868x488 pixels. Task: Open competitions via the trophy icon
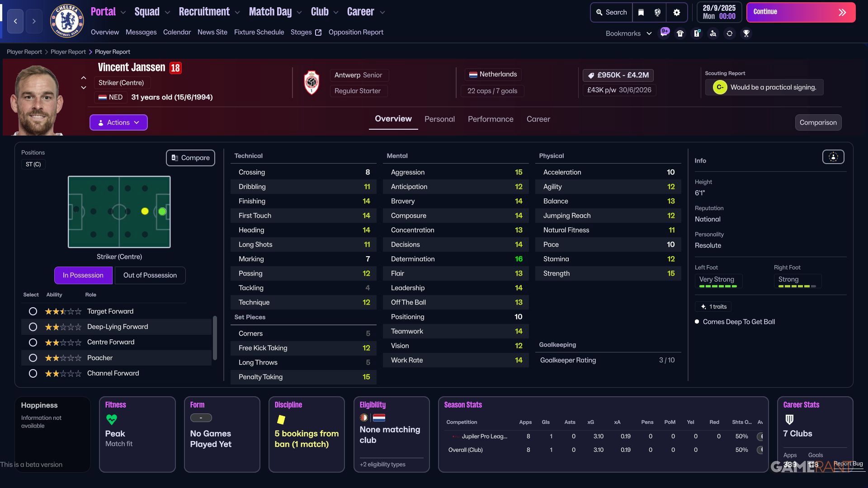[746, 33]
